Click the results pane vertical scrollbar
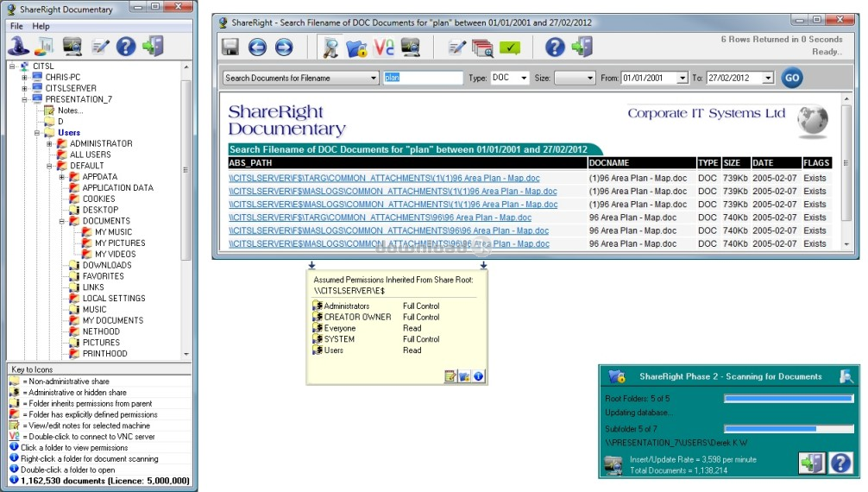The height and width of the screenshot is (492, 868). (x=846, y=171)
